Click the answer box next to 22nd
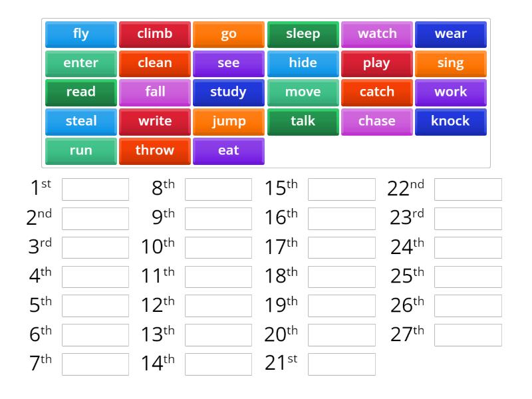532x399 pixels. pyautogui.click(x=469, y=189)
